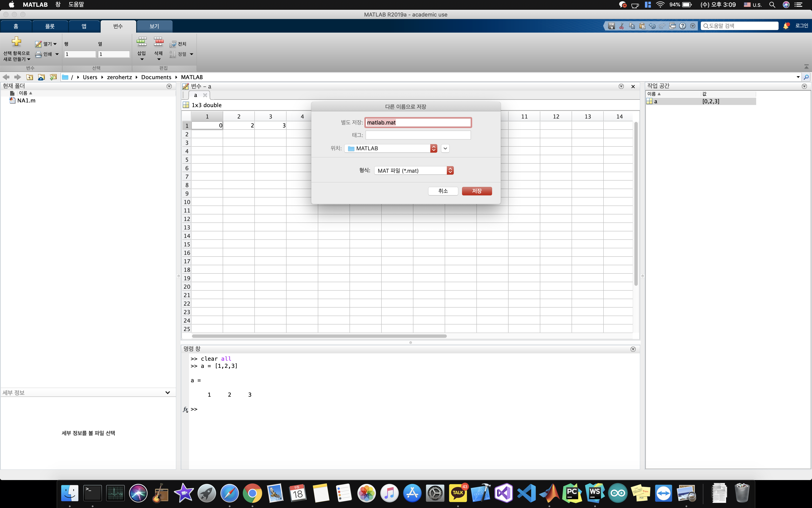Open KakaoTalk from the Dock
Image resolution: width=812 pixels, height=508 pixels.
click(458, 493)
